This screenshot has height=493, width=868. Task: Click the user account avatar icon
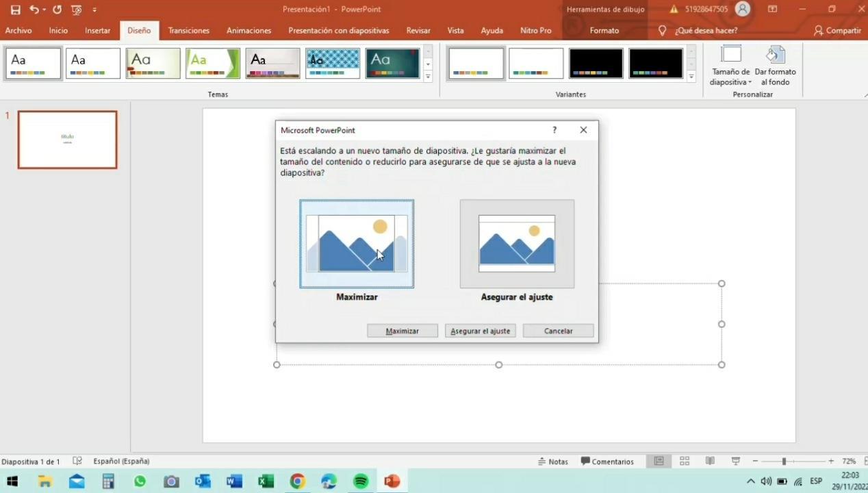tap(742, 9)
